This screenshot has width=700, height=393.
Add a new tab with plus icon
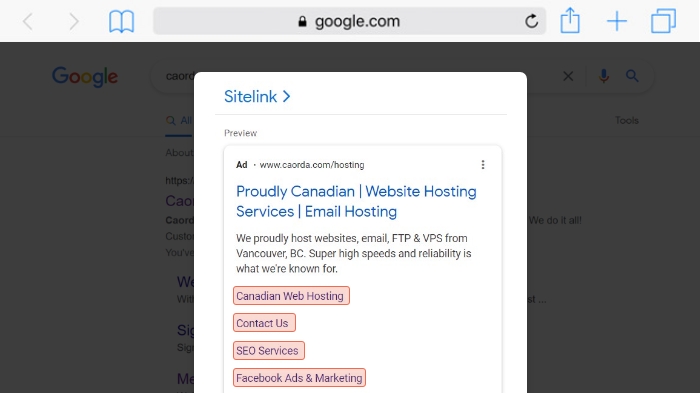(617, 21)
